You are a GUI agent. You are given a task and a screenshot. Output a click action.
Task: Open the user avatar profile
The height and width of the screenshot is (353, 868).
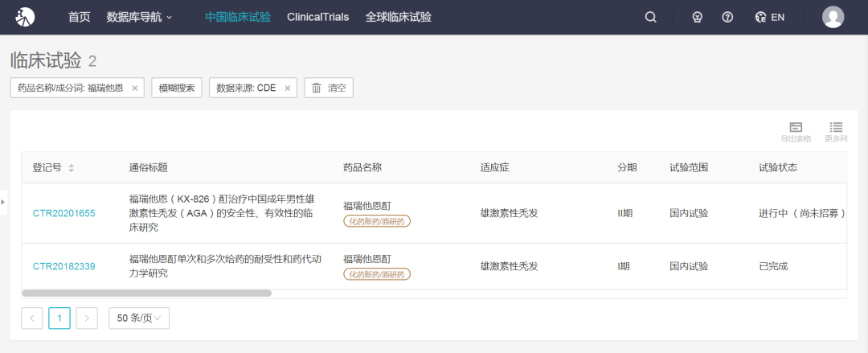click(833, 17)
